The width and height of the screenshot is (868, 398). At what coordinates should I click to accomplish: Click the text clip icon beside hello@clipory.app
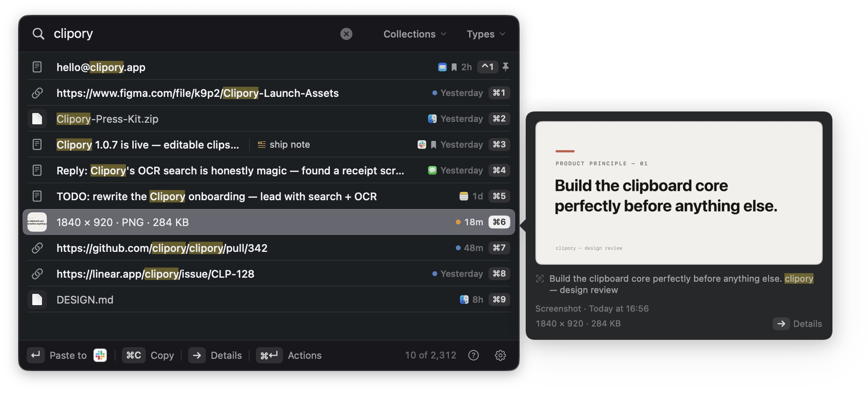click(37, 67)
